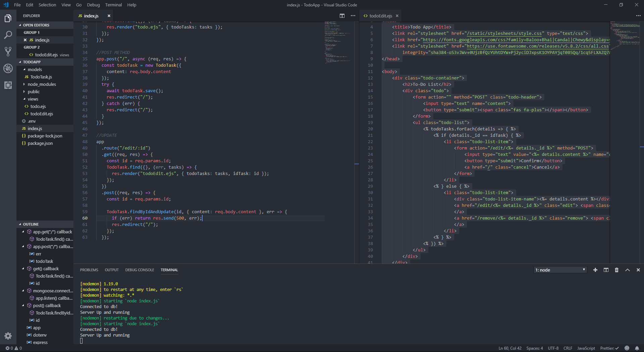Image resolution: width=644 pixels, height=352 pixels.
Task: Open the Debug view in the activity bar
Action: point(8,68)
